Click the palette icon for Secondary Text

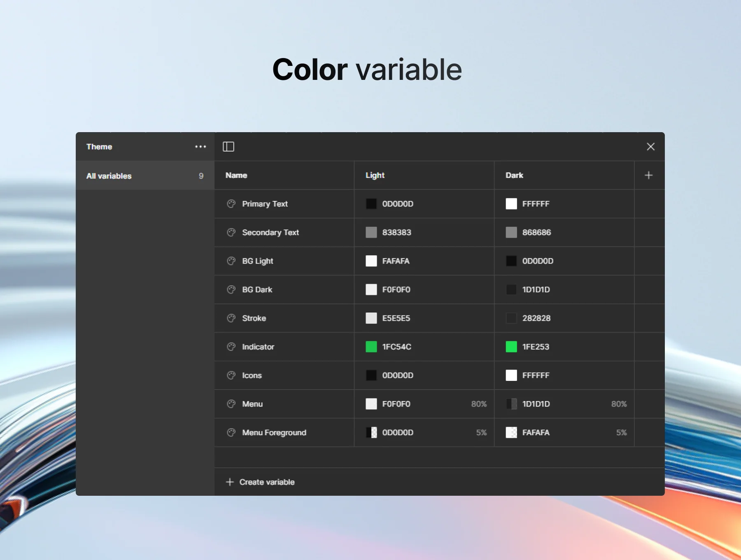click(x=231, y=232)
